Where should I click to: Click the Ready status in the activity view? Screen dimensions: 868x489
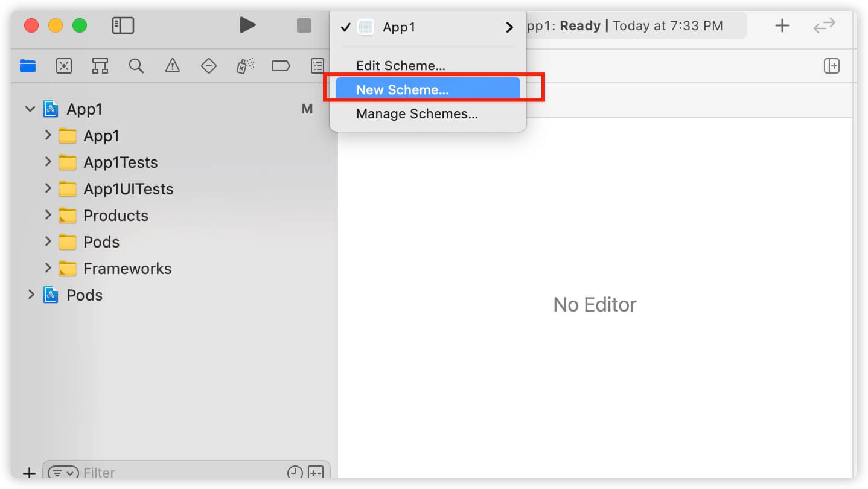(580, 26)
